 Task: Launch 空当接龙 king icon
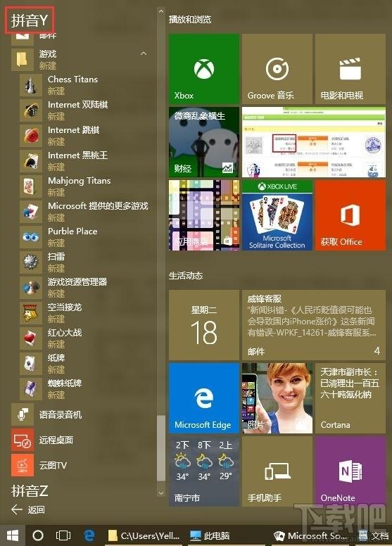[31, 313]
